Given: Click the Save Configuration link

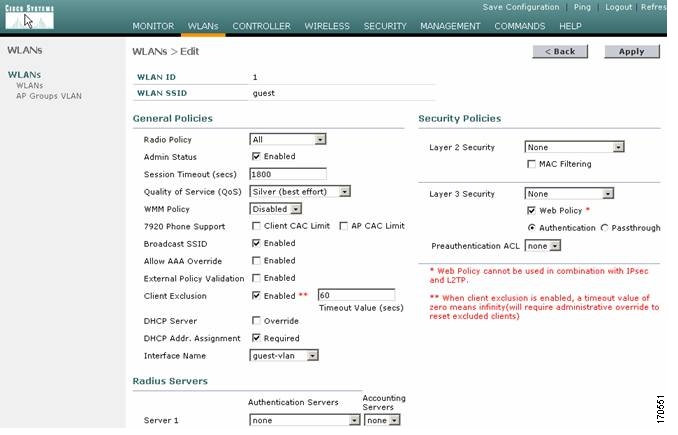Looking at the screenshot, I should (520, 7).
